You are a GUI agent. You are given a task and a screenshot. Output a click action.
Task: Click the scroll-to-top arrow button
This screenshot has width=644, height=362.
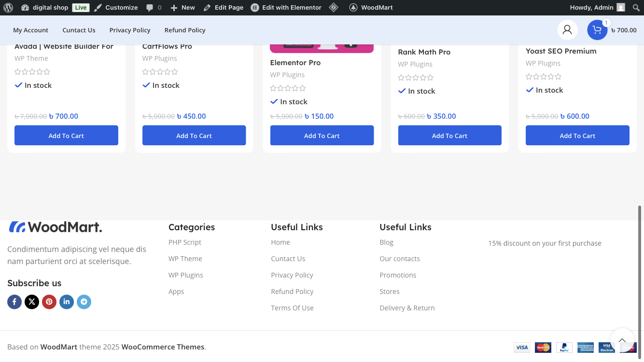click(x=622, y=340)
